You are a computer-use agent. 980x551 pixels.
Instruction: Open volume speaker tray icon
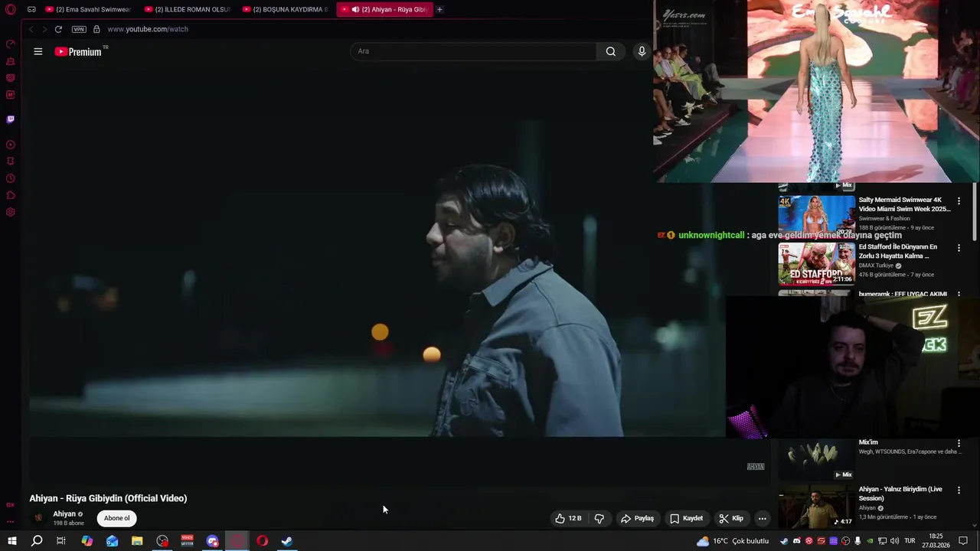(895, 541)
